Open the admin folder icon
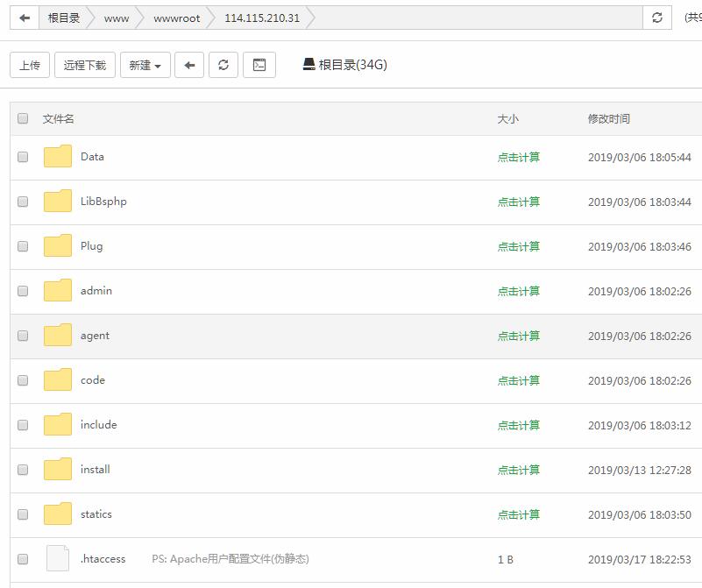 pos(58,290)
